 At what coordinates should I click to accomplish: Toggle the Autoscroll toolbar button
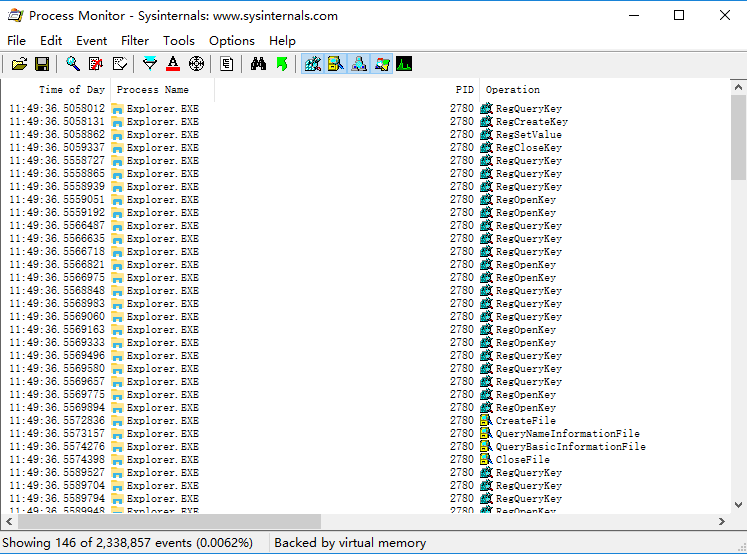click(x=96, y=64)
